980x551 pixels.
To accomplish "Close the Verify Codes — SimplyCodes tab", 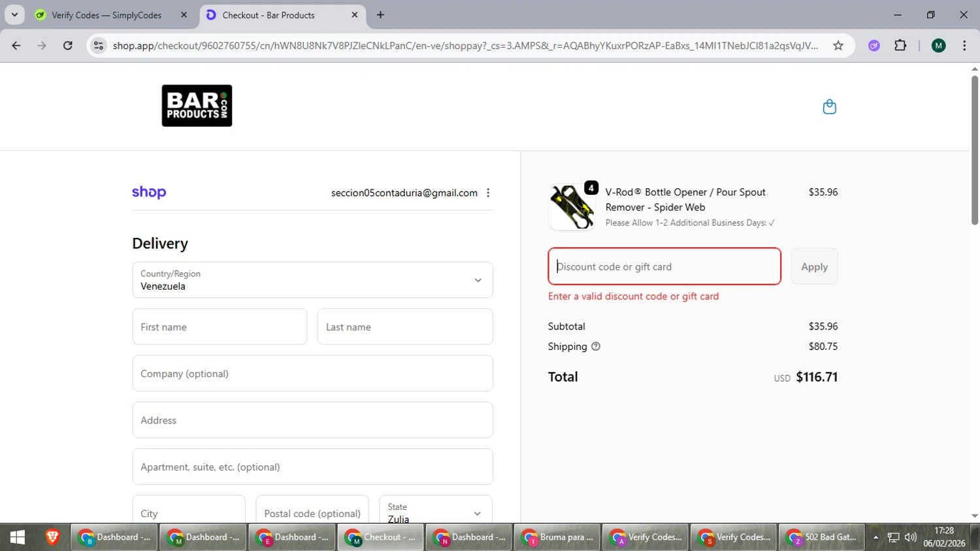I will point(184,14).
